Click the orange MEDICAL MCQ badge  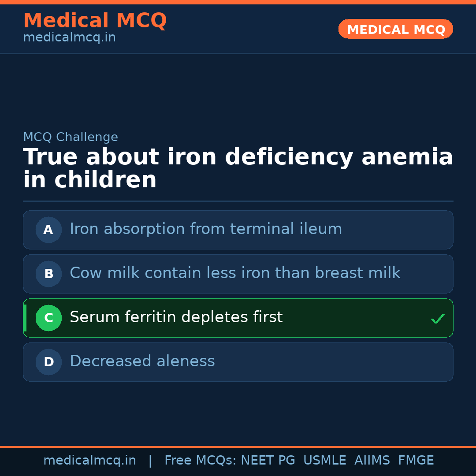pyautogui.click(x=395, y=30)
